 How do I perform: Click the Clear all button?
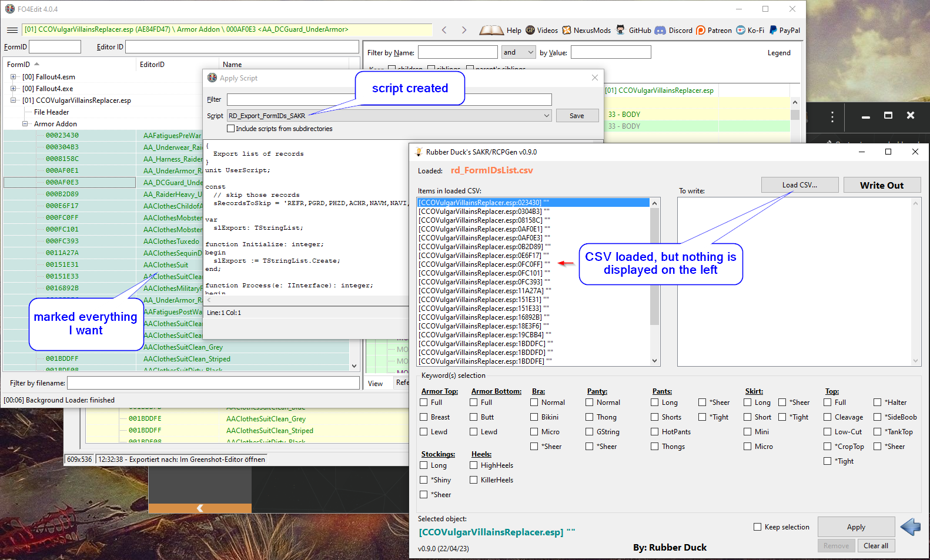876,546
